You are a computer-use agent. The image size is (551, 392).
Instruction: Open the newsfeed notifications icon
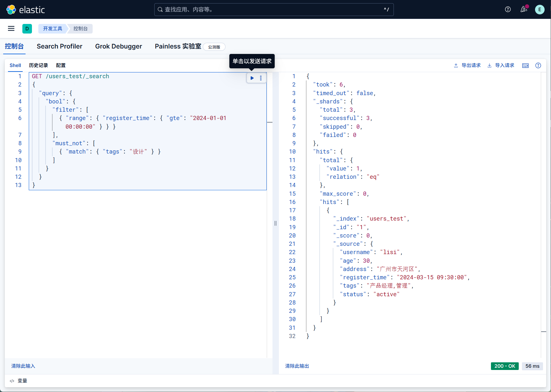(x=524, y=10)
